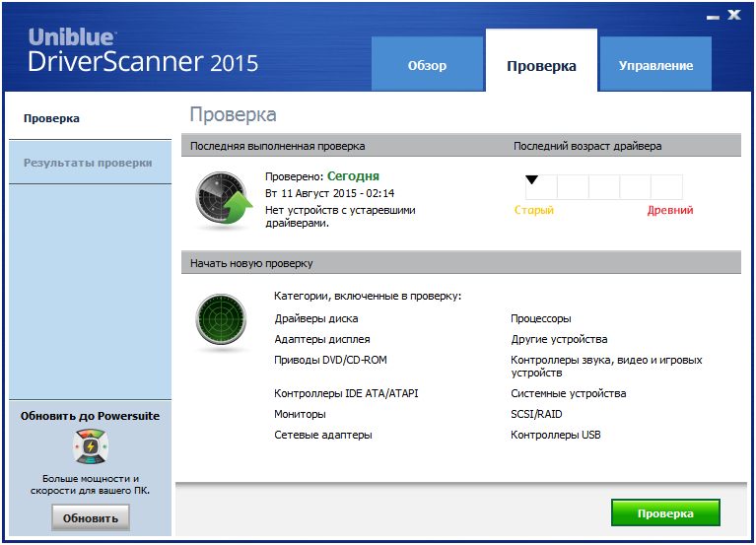Viewport: 756px width, 545px height.
Task: Click the Сетевые адаптеры category
Action: tap(322, 435)
